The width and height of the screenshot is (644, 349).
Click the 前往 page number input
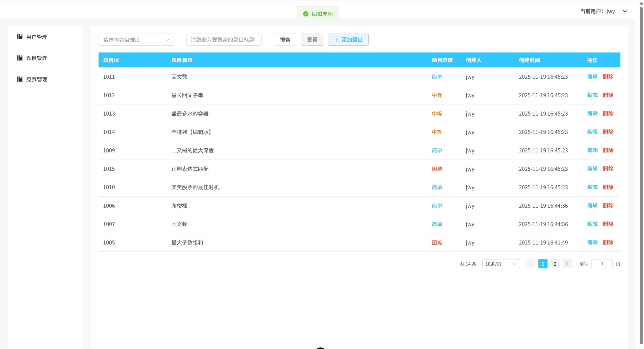[602, 263]
